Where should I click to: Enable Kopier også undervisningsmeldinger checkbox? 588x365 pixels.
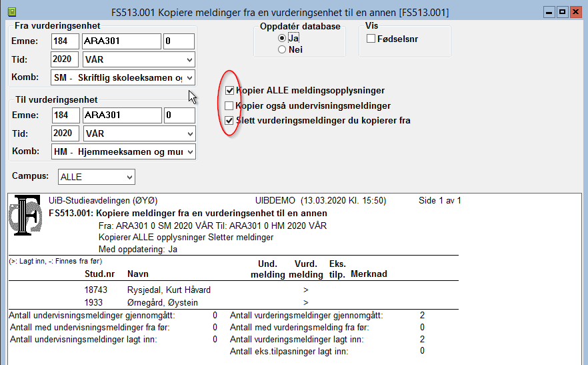coord(229,105)
